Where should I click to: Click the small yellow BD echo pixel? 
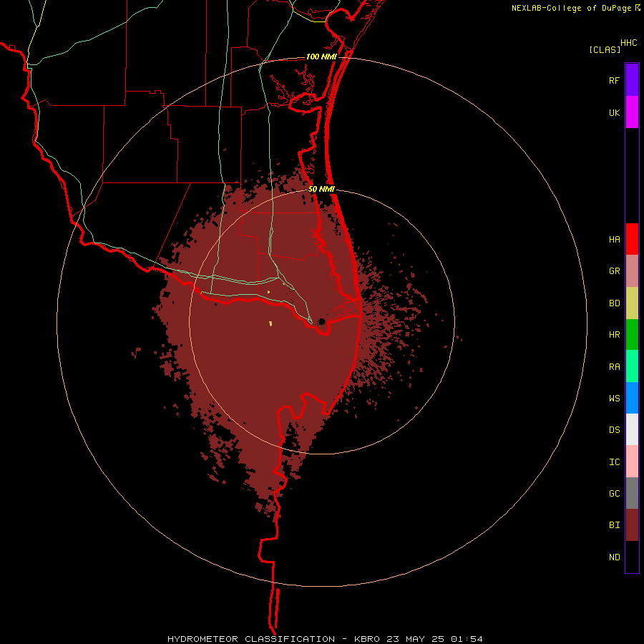pos(270,323)
